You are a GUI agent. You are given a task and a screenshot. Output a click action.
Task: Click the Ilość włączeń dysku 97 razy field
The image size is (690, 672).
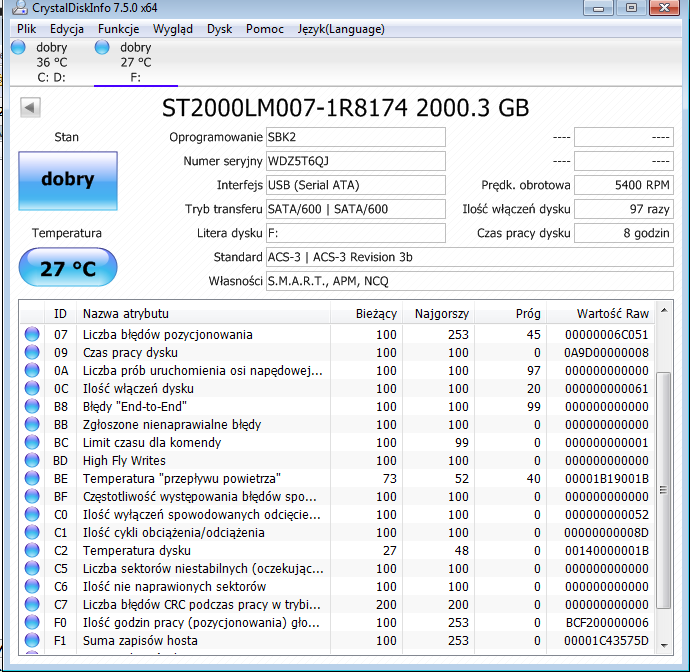click(x=624, y=209)
